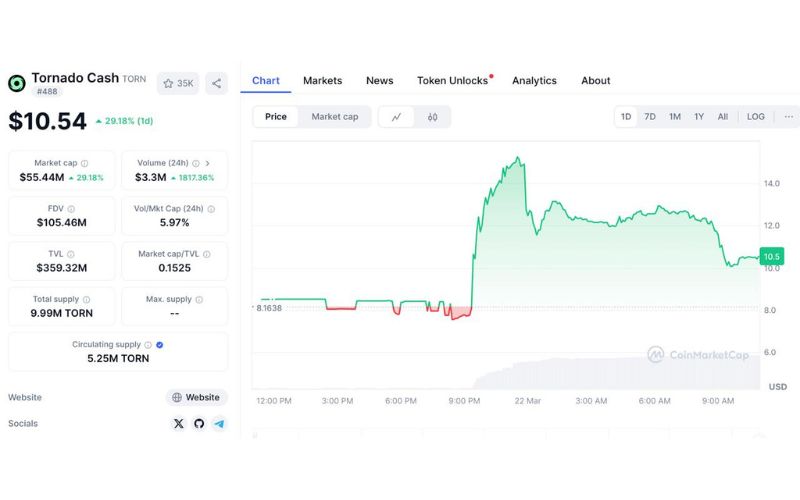
Task: Open the Token Unlocks tab
Action: tap(453, 81)
